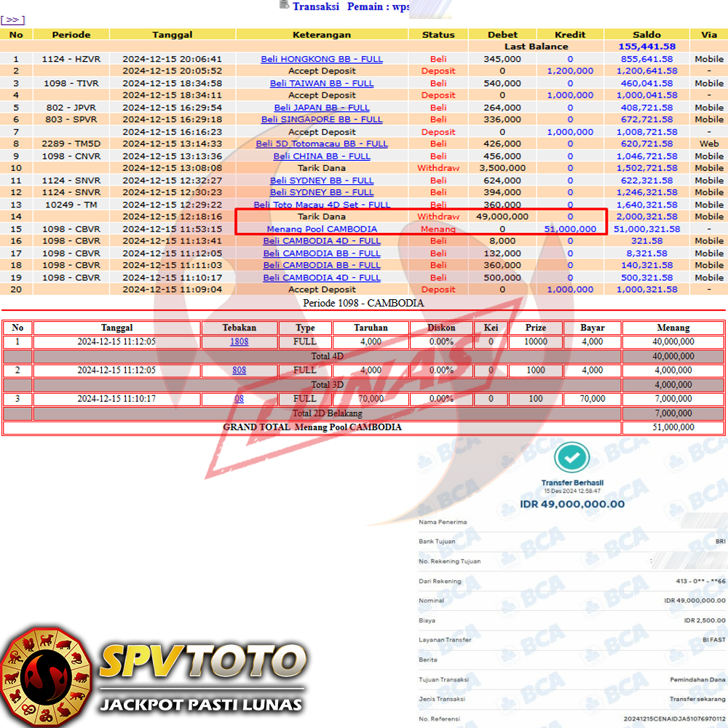Open the Beli TAIWAN BB - FULL link
Viewport: 728px width, 728px height.
(322, 83)
